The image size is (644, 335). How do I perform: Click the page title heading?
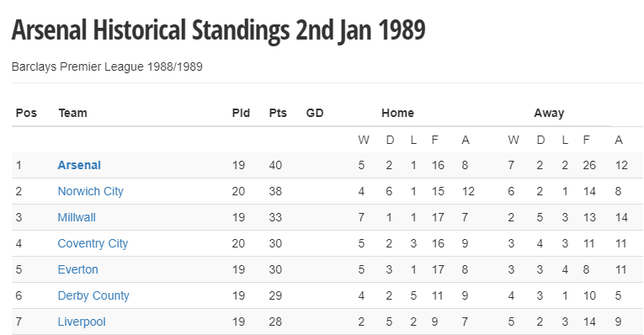pos(219,30)
